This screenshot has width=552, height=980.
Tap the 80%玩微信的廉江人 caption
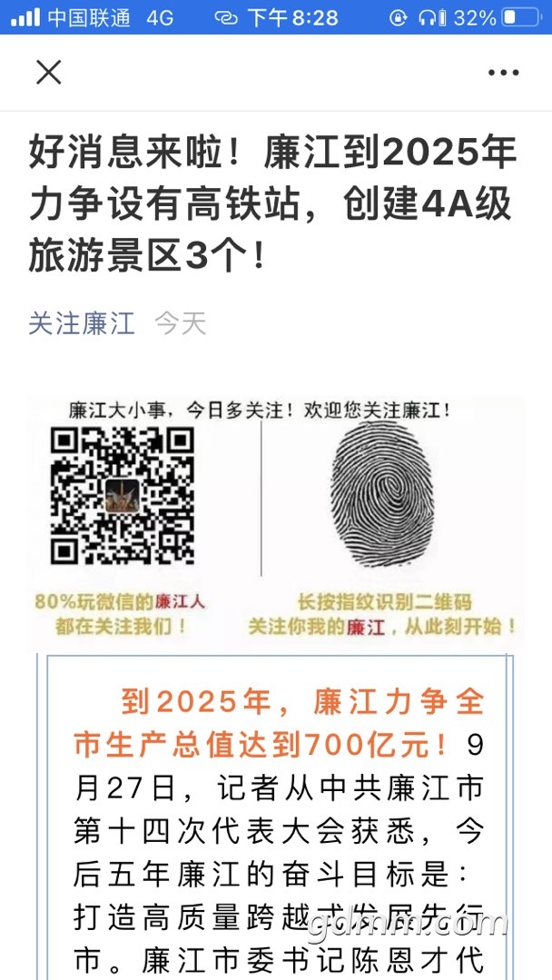click(x=120, y=602)
